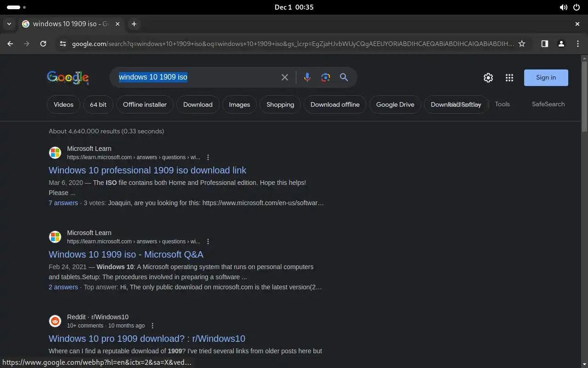
Task: Click the '7 answers' link
Action: (63, 203)
